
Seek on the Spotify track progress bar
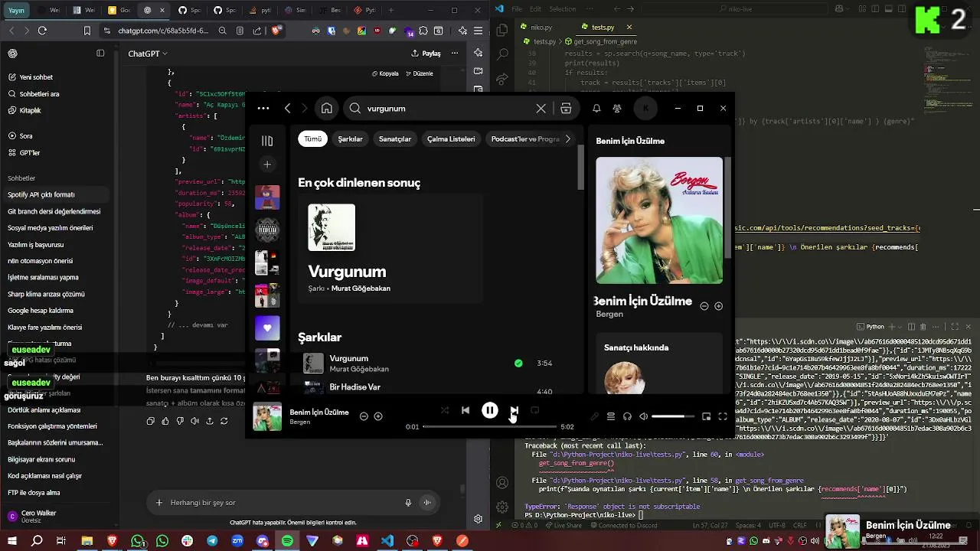pos(490,426)
